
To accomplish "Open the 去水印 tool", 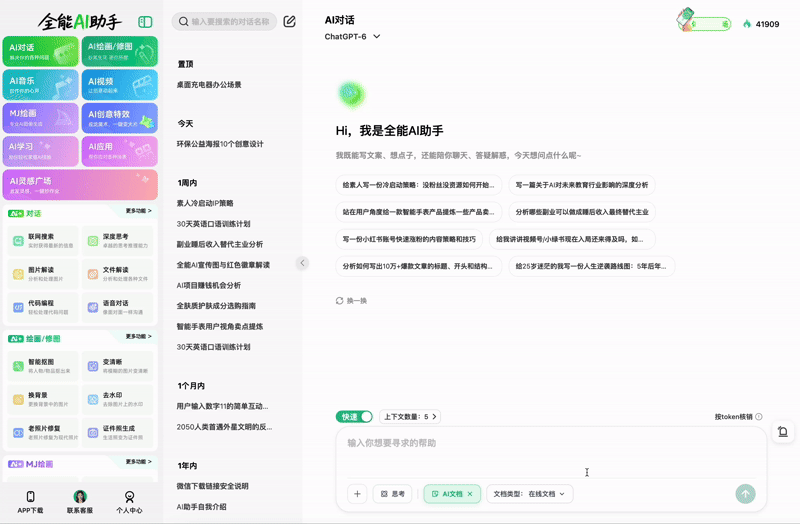I will [118, 399].
